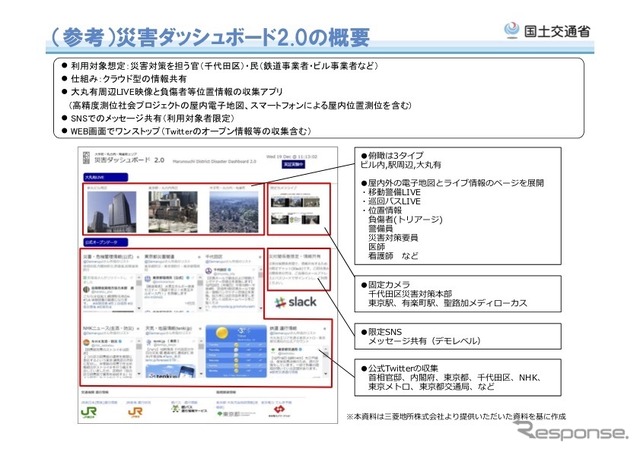The width and height of the screenshot is (640, 452).
Task: Click the Marunouchi District Disaster Dashboard 2.0 subtitle
Action: (214, 161)
